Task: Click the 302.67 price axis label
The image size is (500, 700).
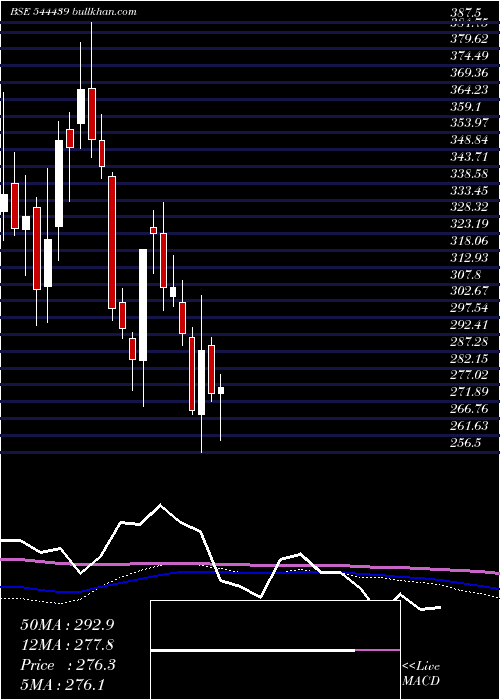Action: 469,292
